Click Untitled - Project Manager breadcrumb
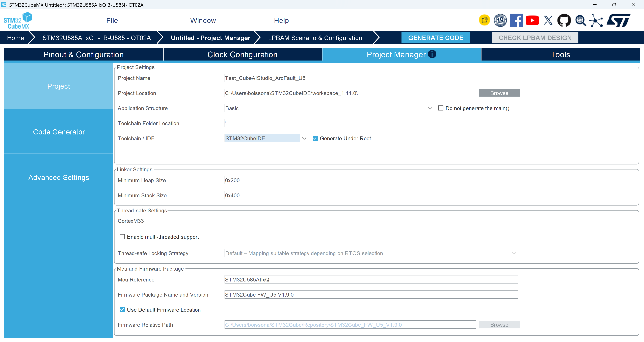 (x=210, y=38)
